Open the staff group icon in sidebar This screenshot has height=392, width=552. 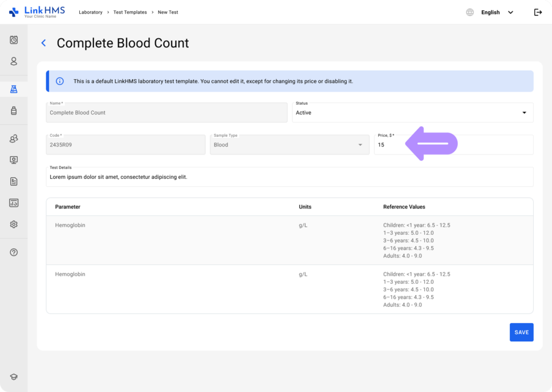tap(13, 138)
